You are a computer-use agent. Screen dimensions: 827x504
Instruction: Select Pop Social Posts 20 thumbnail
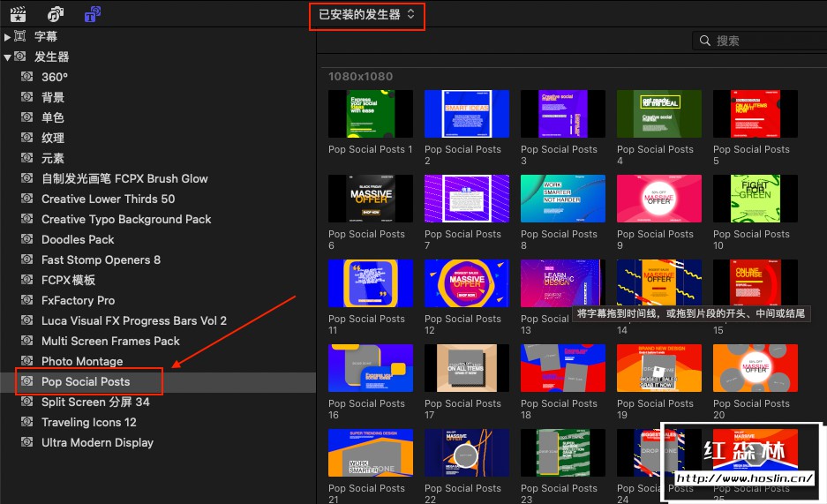(756, 368)
